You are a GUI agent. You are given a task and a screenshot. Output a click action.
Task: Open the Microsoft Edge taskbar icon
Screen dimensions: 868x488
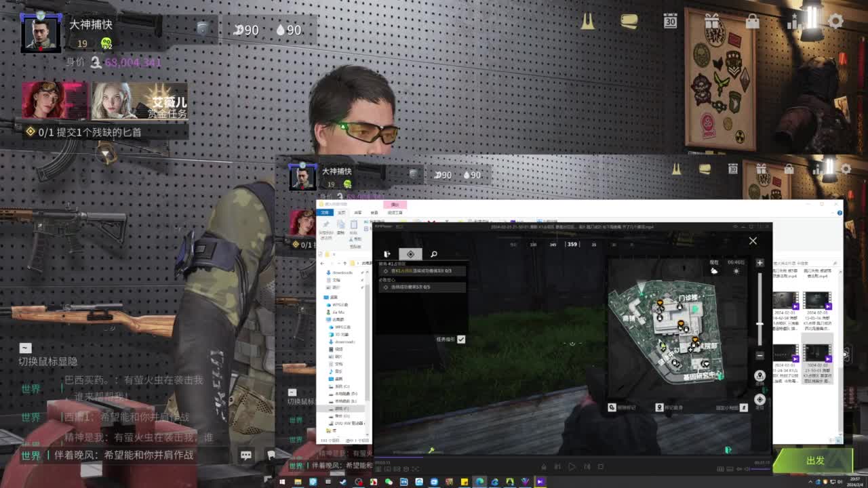[x=479, y=482]
